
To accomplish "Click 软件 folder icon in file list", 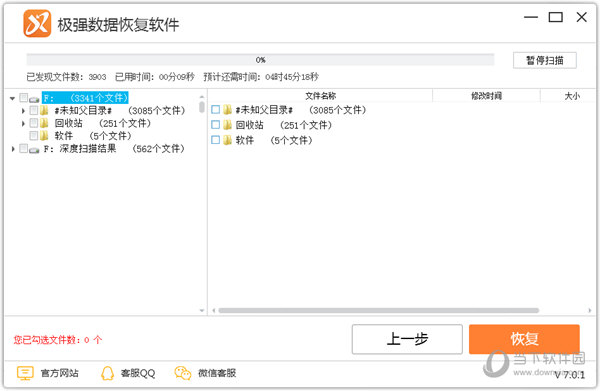I will [x=227, y=140].
